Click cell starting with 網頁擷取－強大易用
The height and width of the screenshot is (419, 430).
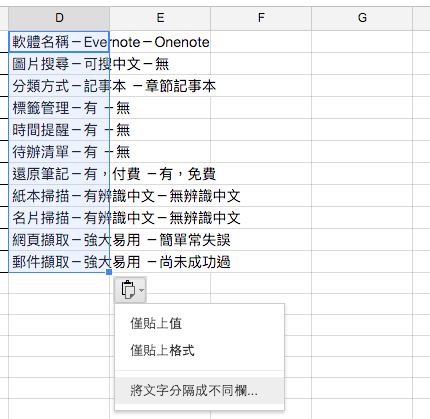point(59,239)
